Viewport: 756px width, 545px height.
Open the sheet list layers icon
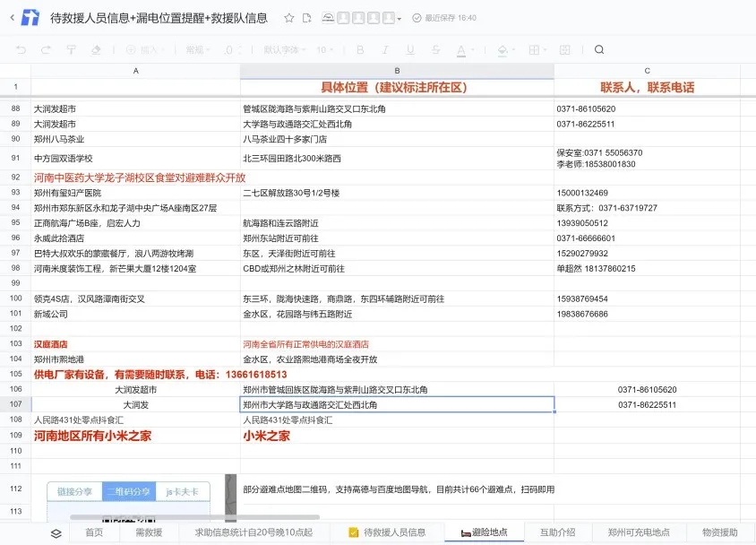(56, 533)
